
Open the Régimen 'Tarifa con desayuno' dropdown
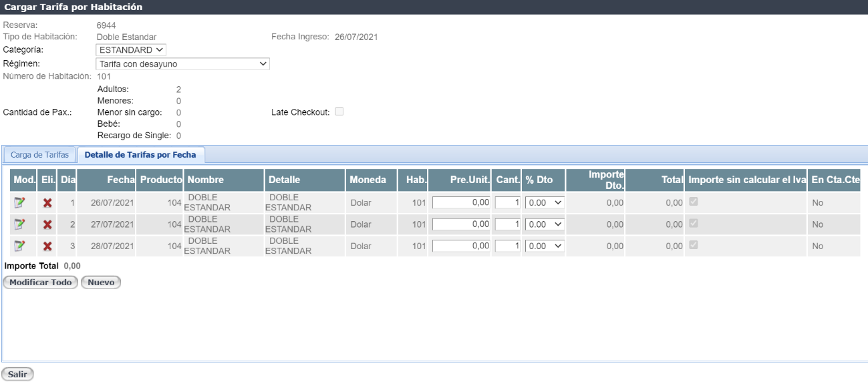click(x=182, y=64)
